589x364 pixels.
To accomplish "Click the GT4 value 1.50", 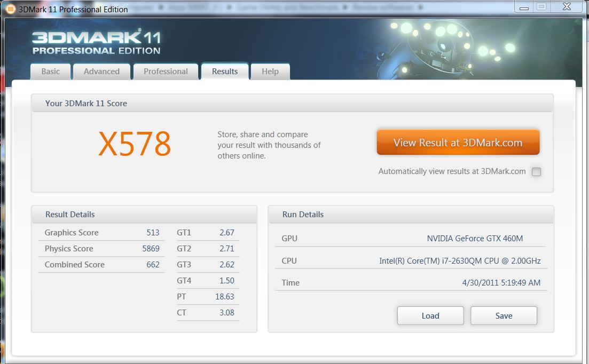I will pos(227,281).
